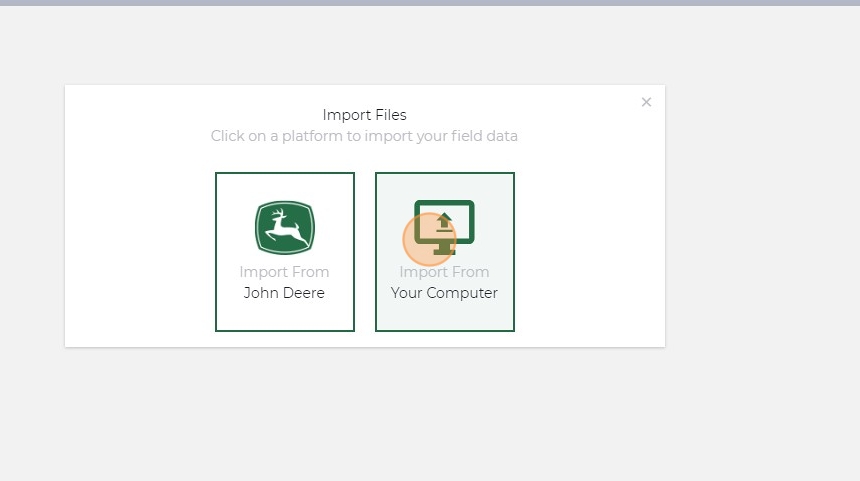The image size is (860, 481).
Task: Click the green border of the John Deere card
Action: pyautogui.click(x=216, y=250)
